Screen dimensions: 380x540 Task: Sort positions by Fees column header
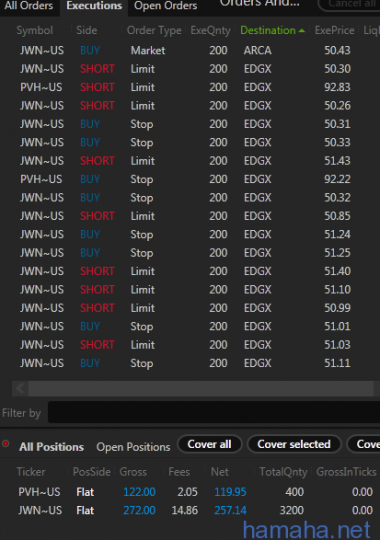pyautogui.click(x=179, y=471)
